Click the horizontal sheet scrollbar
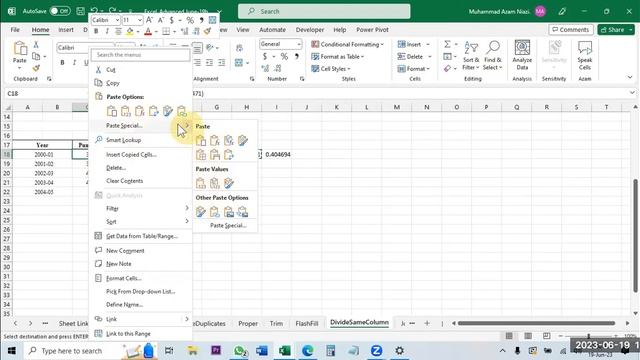Screen dimensions: 640x360 click(536, 323)
